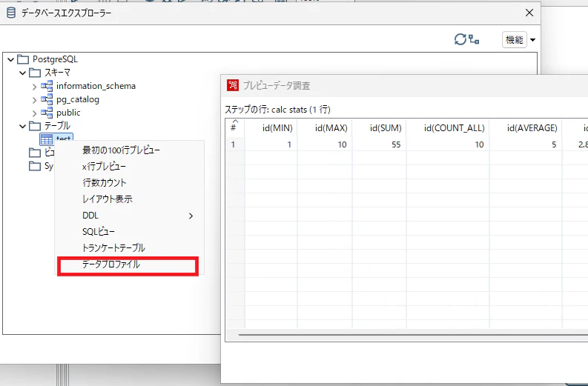Click the red プレビューデータ調査 window icon
This screenshot has height=386, width=588.
pyautogui.click(x=233, y=85)
